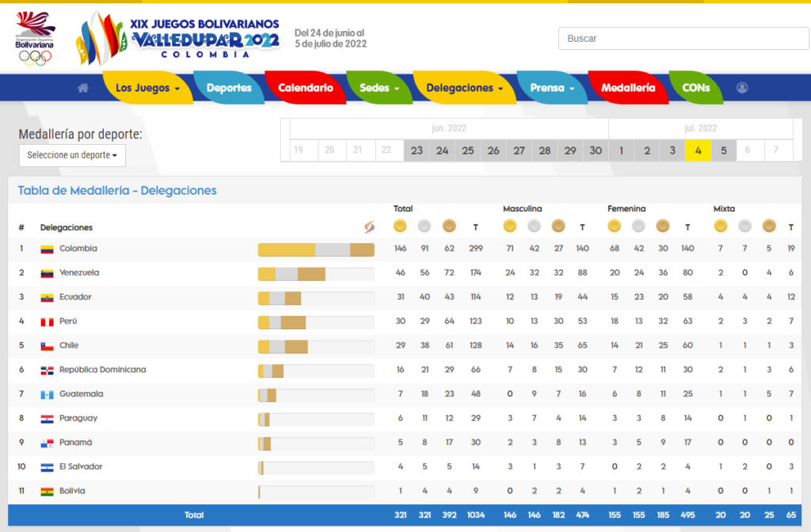
Task: Click the Paraguay flag icon
Action: (x=47, y=419)
